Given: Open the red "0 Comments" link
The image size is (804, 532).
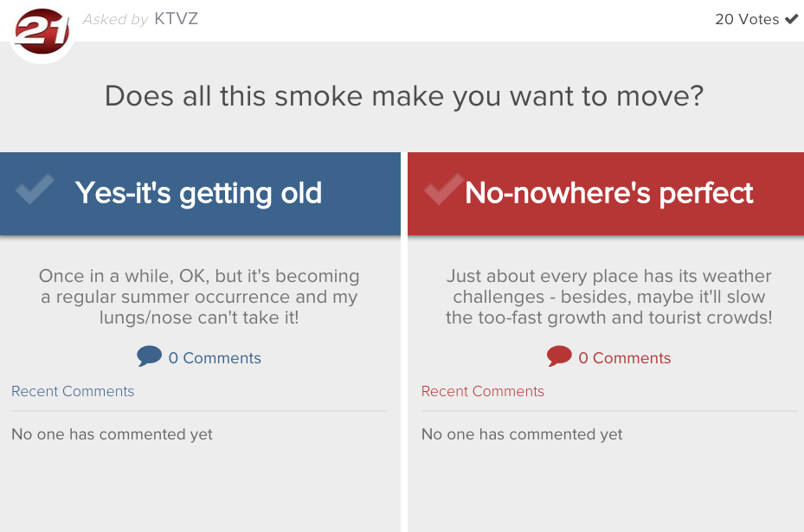Looking at the screenshot, I should coord(624,358).
